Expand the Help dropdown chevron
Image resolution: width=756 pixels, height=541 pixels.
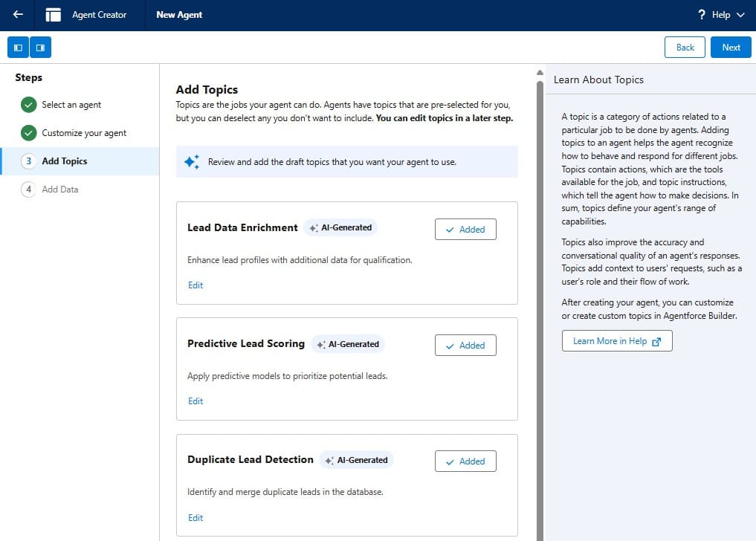pos(740,15)
